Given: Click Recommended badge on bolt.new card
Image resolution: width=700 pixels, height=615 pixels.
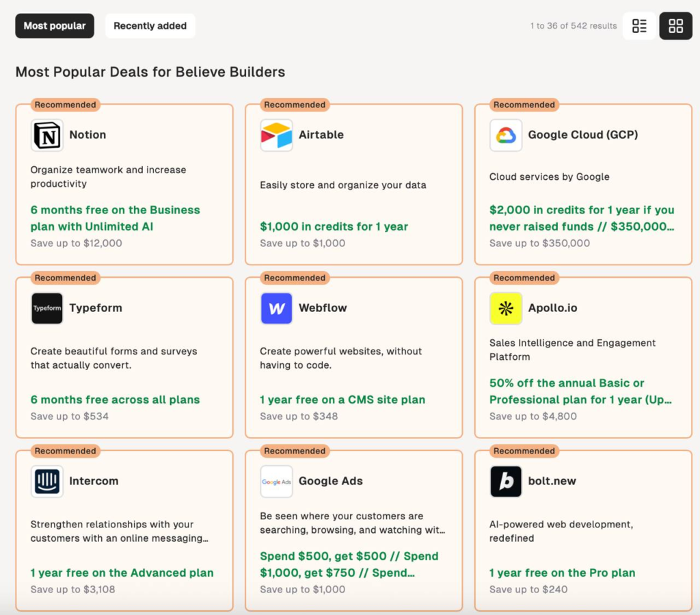Looking at the screenshot, I should 524,451.
